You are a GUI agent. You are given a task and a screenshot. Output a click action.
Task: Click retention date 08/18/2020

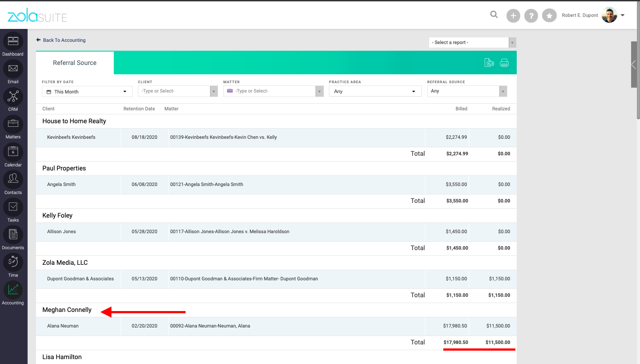click(145, 137)
